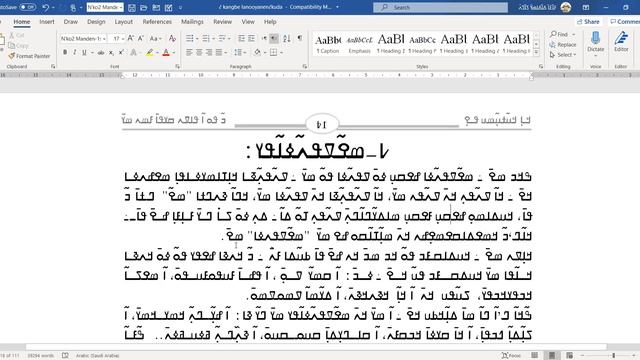This screenshot has height=360, width=640.
Task: Open the Help tab
Action: 270,22
